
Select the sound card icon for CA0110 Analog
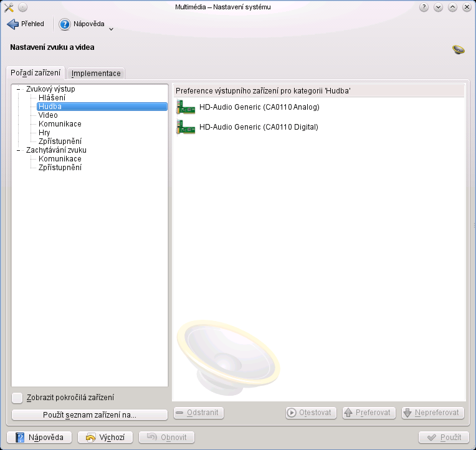(x=186, y=107)
